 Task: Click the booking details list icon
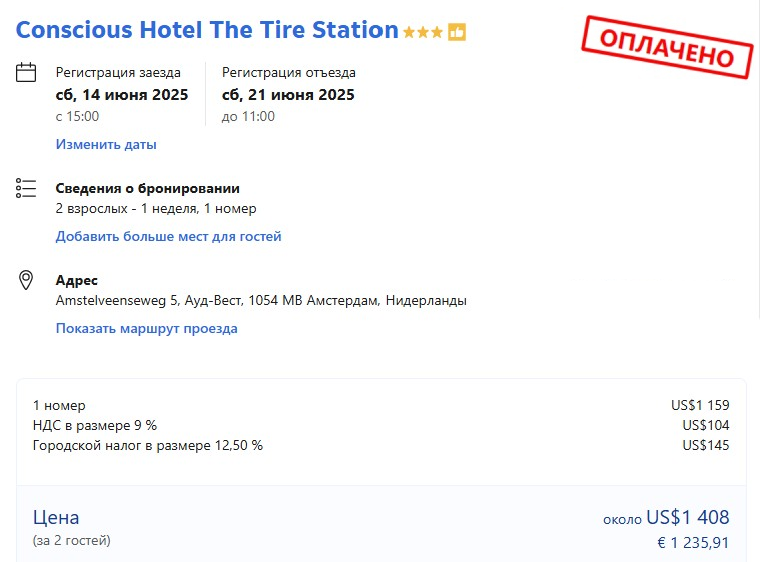point(26,188)
